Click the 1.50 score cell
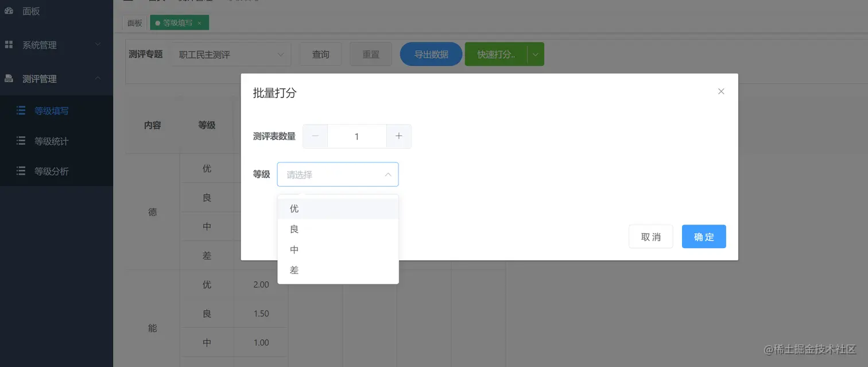Screen dimensions: 868x367 [261, 314]
